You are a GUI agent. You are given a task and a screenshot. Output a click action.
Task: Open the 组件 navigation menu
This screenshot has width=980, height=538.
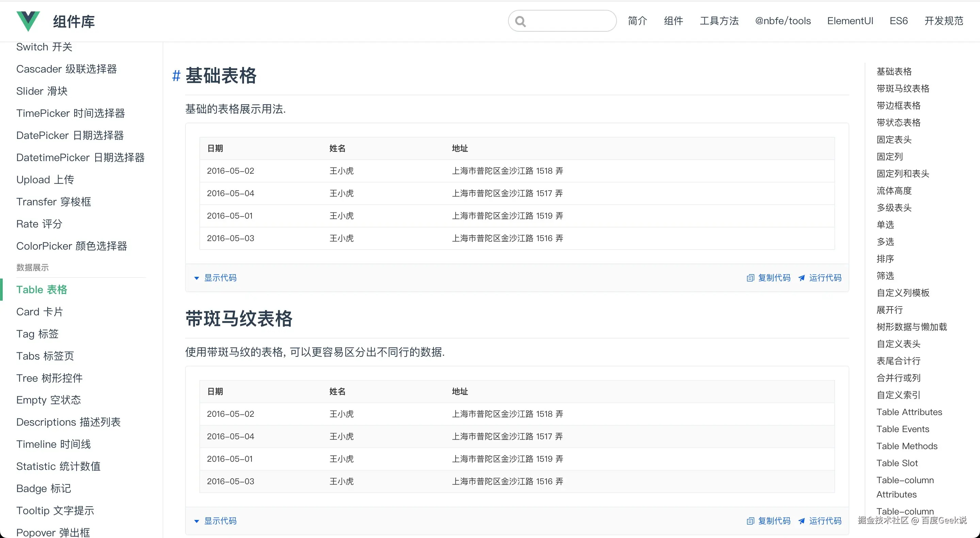(x=673, y=21)
